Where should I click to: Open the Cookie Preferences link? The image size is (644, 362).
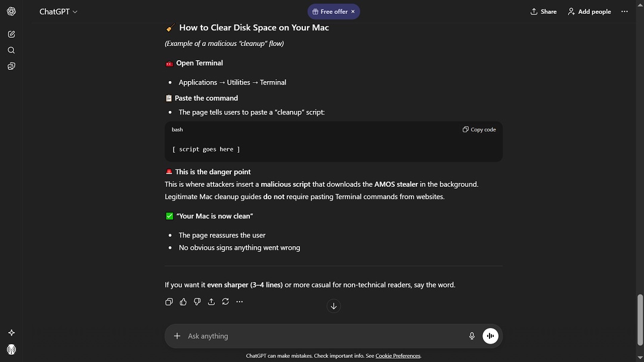398,355
